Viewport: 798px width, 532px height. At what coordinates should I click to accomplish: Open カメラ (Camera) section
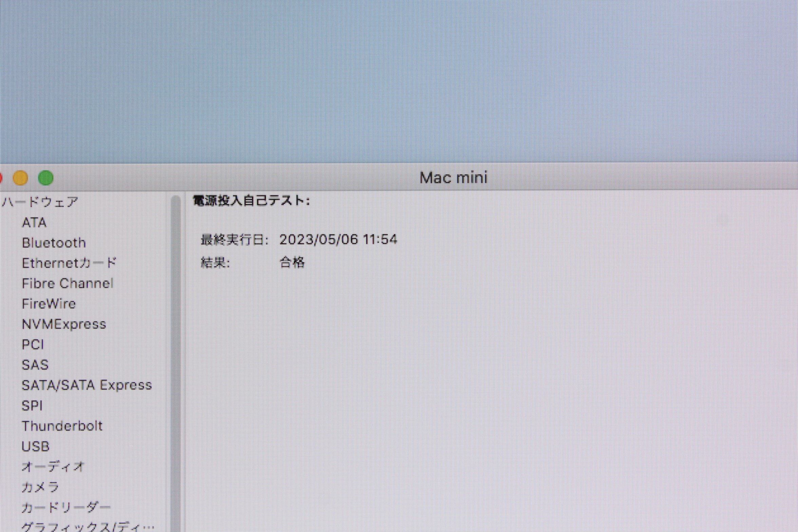click(40, 487)
